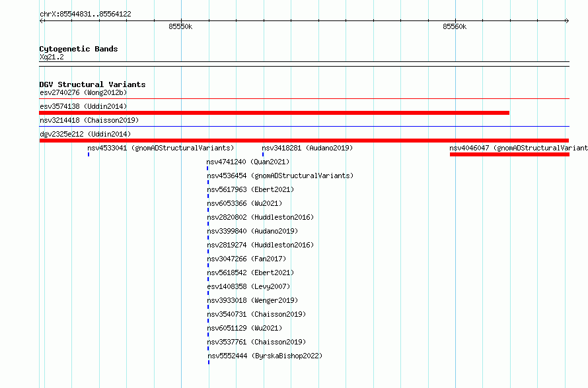Image resolution: width=588 pixels, height=388 pixels.
Task: Click the esv2740276 (Wong2012b) variant label
Action: 83,92
